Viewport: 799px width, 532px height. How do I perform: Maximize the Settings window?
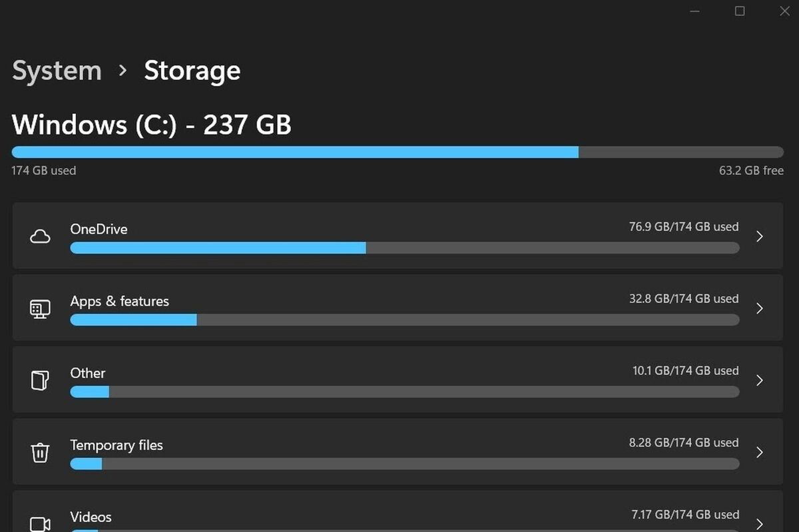click(x=740, y=11)
